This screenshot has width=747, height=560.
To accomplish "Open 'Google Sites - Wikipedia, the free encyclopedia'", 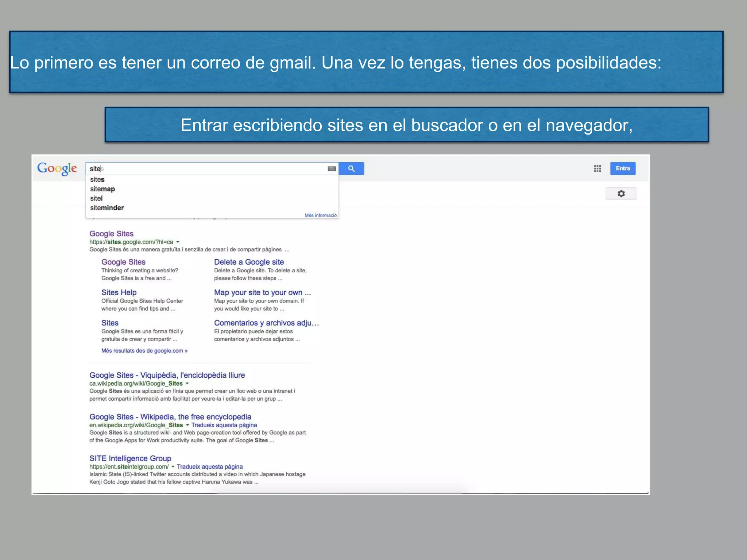I will coord(170,417).
